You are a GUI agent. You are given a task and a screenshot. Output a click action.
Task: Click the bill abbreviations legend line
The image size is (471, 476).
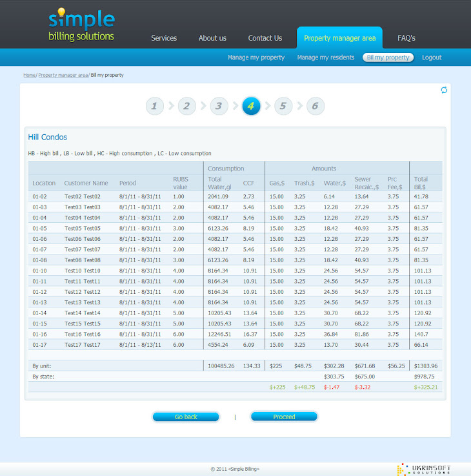point(119,153)
